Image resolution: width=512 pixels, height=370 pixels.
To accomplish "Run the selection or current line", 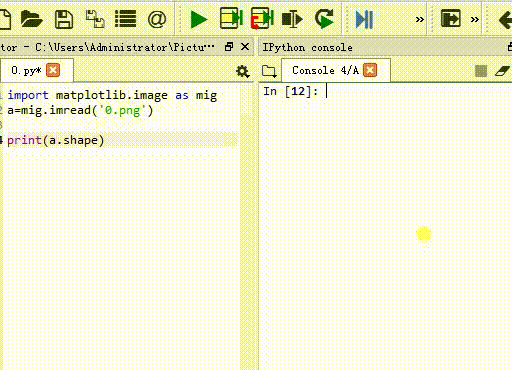I will pos(292,19).
